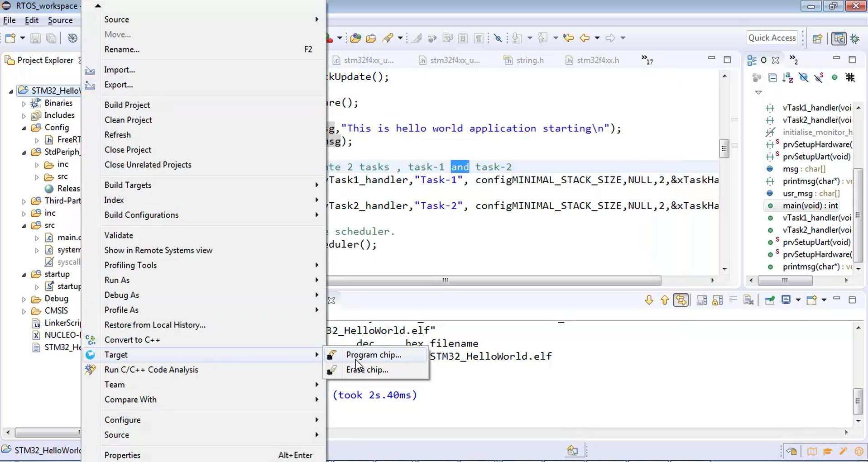The width and height of the screenshot is (868, 462).
Task: Expand the CMSIS folder in Project Explorer
Action: [24, 311]
